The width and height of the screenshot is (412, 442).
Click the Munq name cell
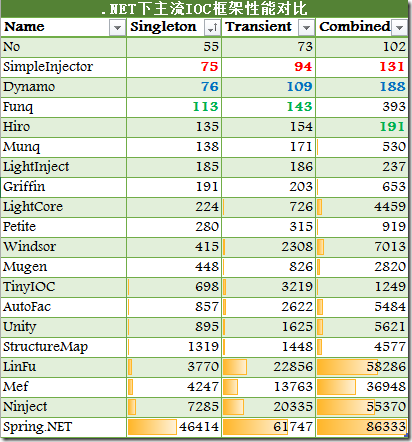(64, 147)
